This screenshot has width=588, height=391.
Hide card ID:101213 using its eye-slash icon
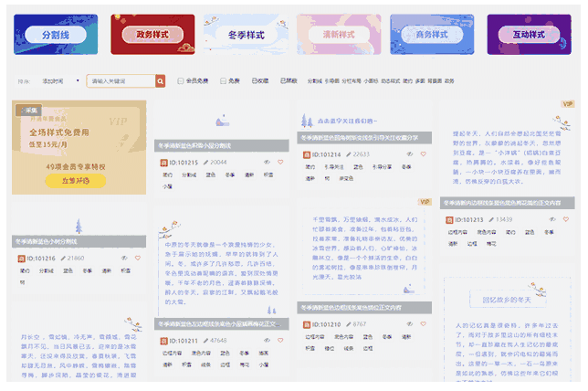coord(552,219)
